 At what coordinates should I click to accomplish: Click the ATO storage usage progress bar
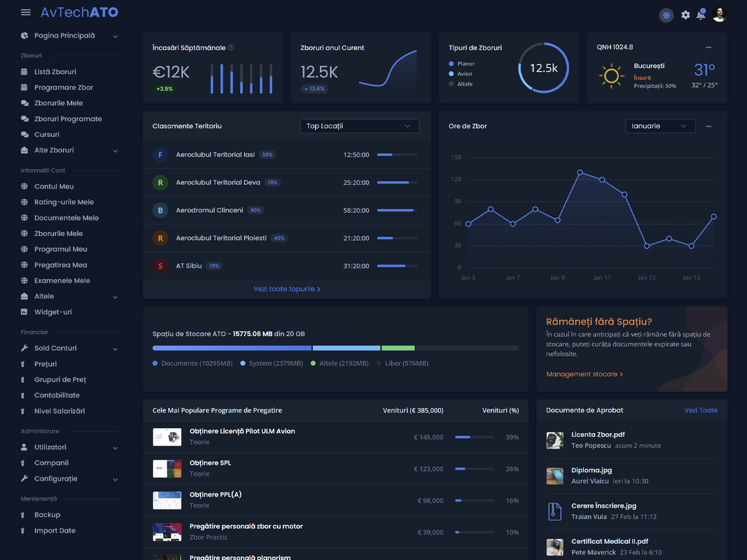click(335, 348)
